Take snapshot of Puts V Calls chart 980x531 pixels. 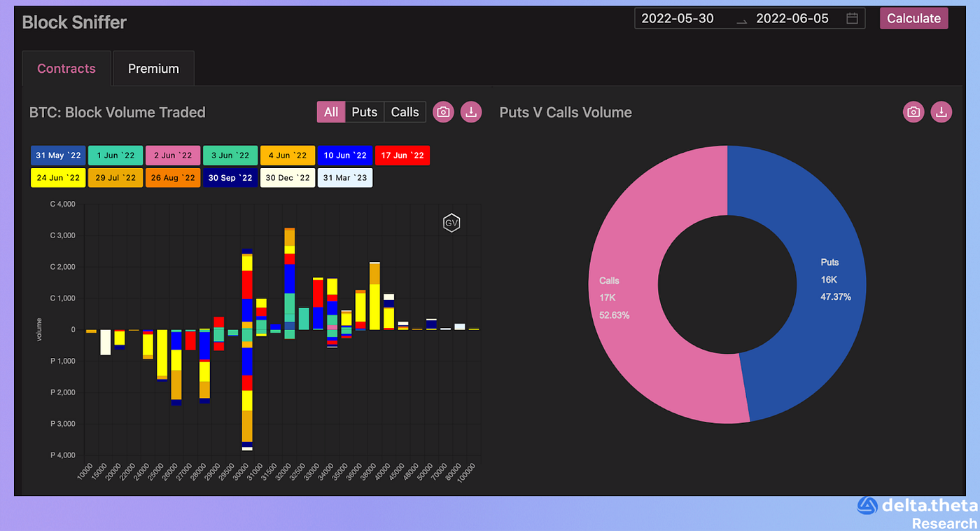913,112
